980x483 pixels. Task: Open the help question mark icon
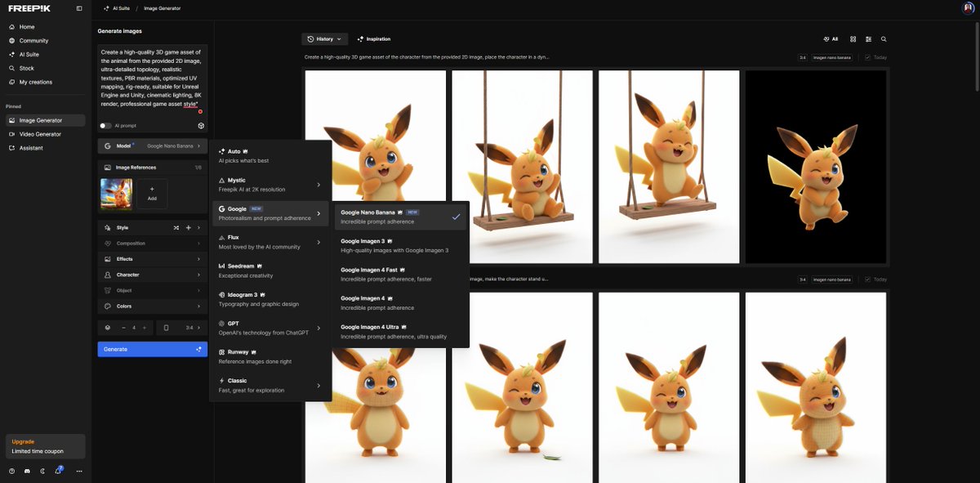[x=12, y=471]
